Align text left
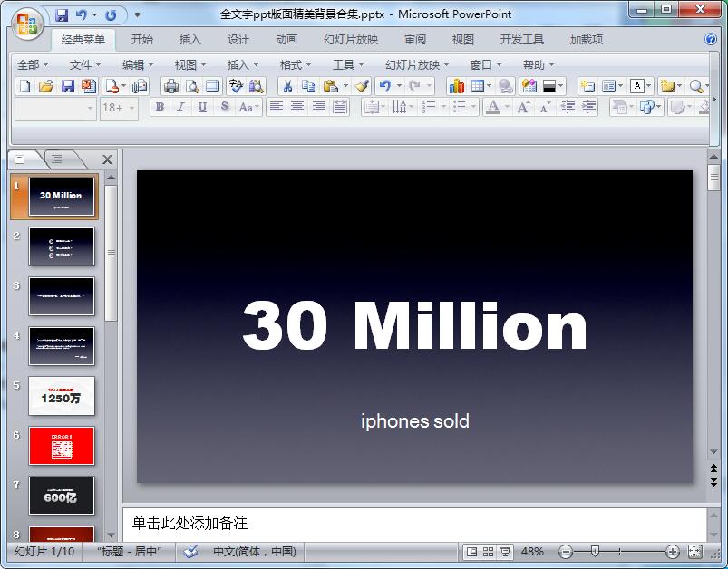 coord(277,108)
